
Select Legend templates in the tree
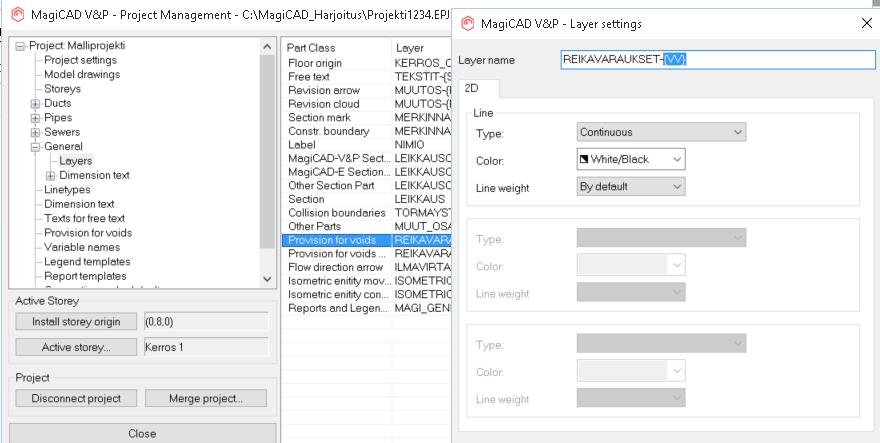[87, 262]
